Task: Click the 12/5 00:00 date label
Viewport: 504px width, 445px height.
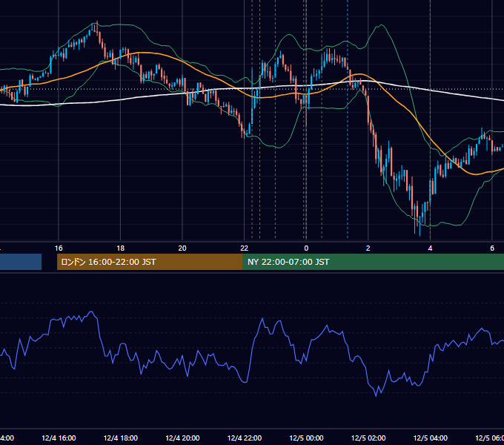Action: (306, 438)
